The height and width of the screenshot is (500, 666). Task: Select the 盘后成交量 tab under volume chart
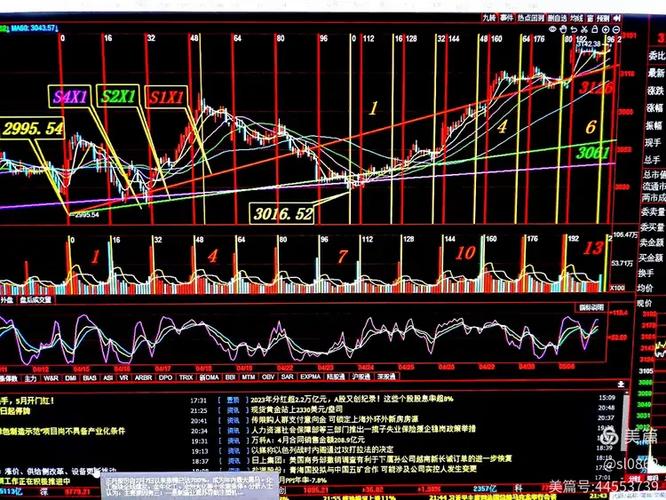tap(35, 300)
